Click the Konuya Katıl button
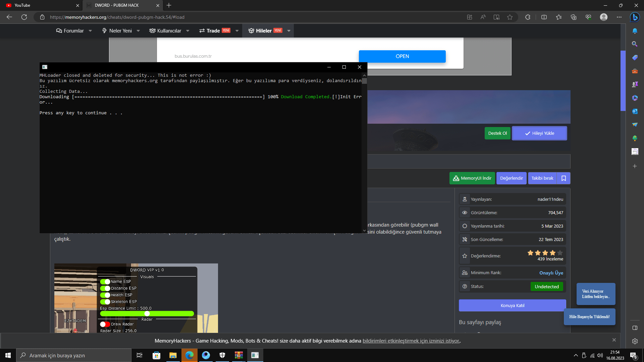The height and width of the screenshot is (362, 644). (513, 305)
